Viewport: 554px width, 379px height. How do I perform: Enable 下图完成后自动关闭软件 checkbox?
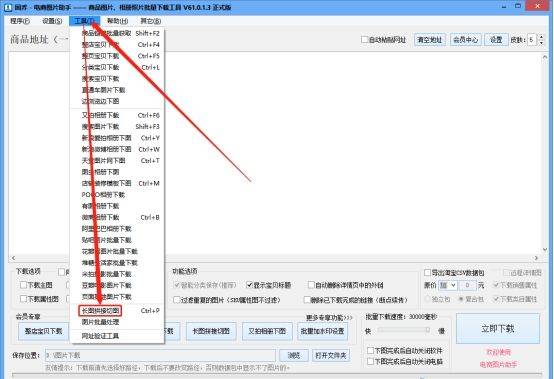tap(370, 350)
